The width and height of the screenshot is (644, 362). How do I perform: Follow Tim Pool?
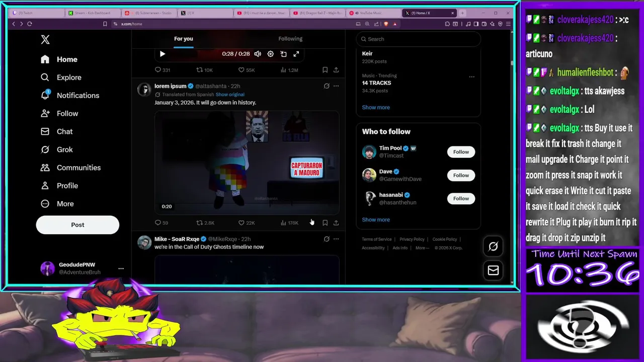tap(461, 152)
